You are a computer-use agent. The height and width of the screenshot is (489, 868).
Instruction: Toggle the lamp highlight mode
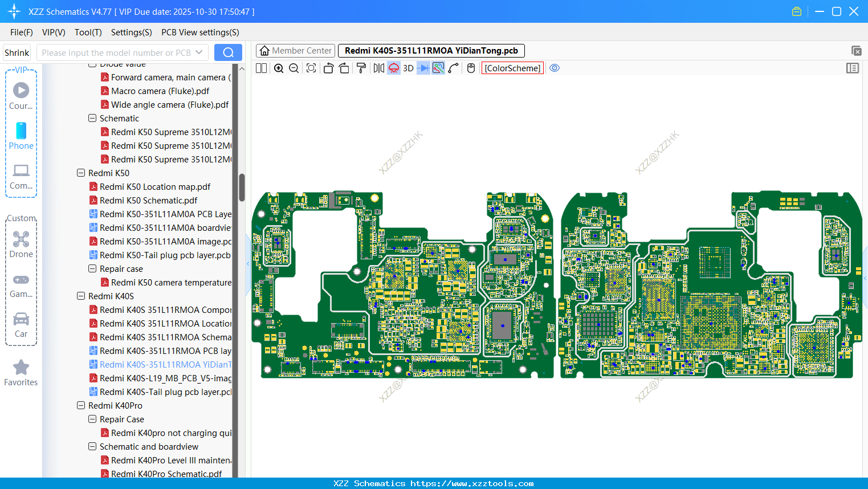coord(393,68)
